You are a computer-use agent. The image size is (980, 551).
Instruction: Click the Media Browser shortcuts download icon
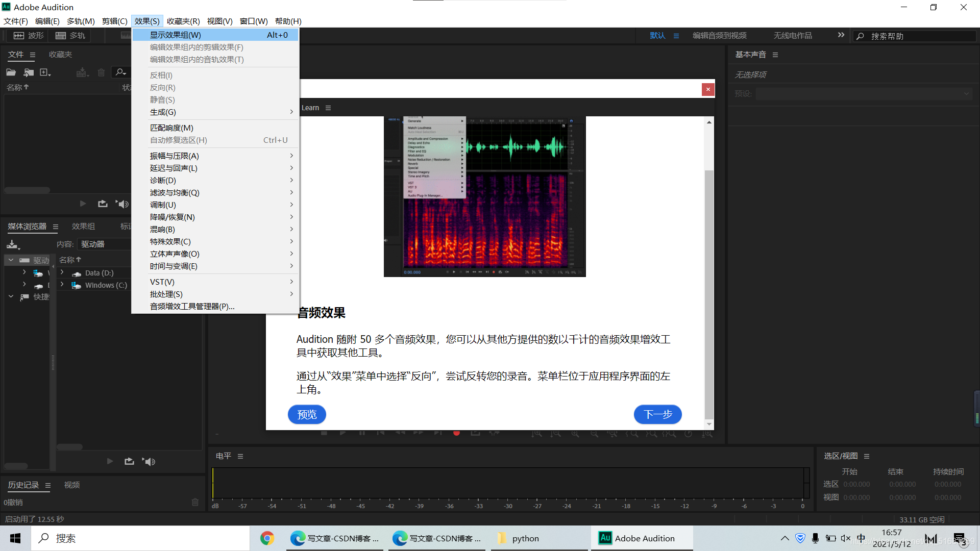click(13, 244)
